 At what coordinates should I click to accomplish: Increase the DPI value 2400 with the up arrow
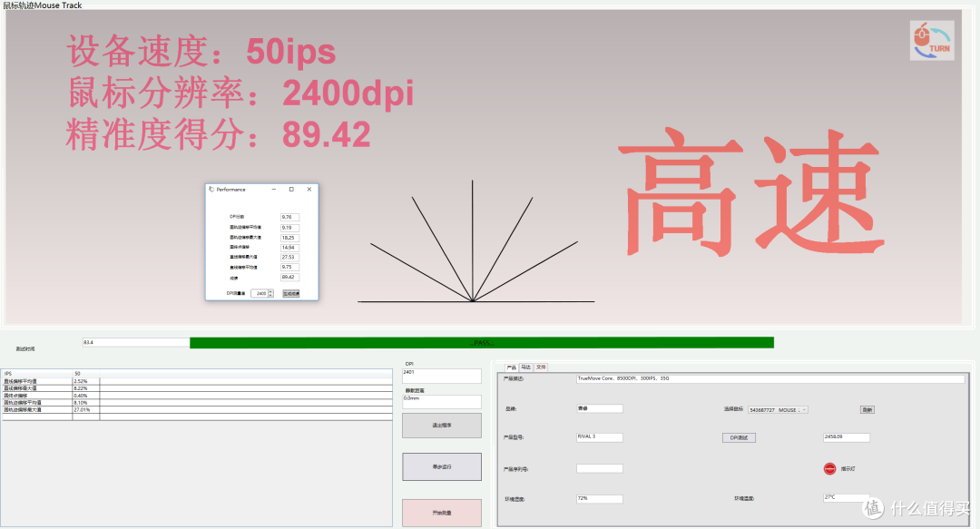pyautogui.click(x=270, y=291)
